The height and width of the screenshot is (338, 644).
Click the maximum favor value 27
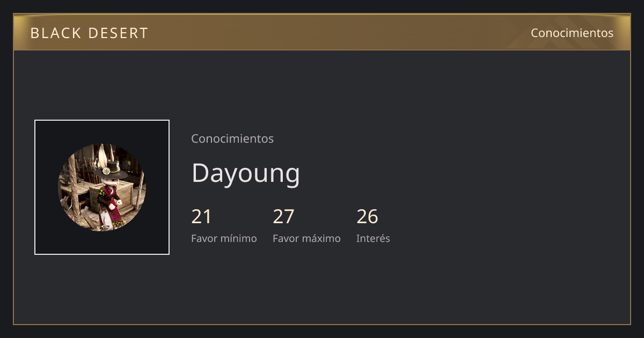(283, 217)
